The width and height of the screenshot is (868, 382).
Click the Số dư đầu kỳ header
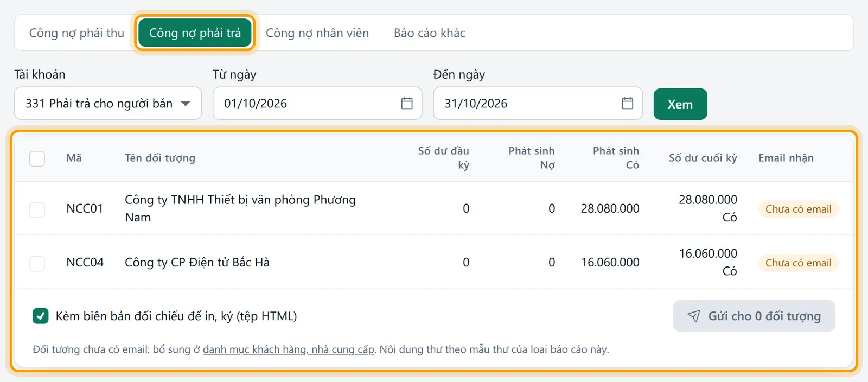(x=444, y=158)
